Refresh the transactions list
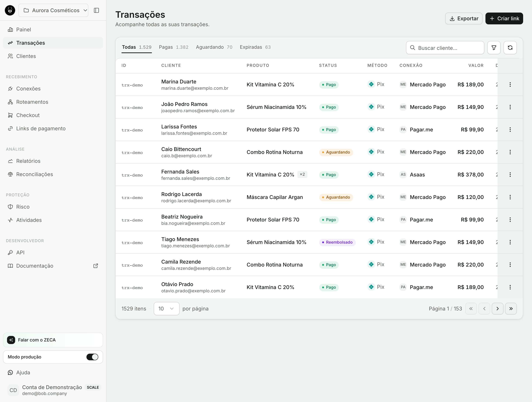 tap(510, 48)
